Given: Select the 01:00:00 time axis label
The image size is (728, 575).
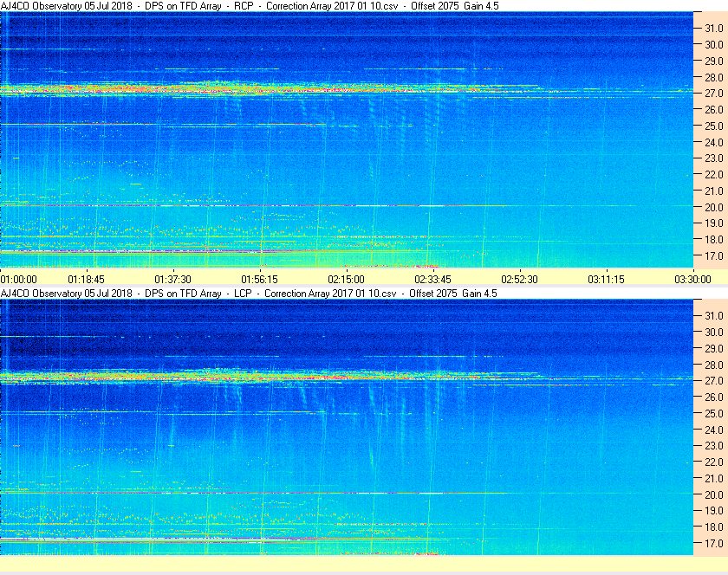Looking at the screenshot, I should (18, 280).
